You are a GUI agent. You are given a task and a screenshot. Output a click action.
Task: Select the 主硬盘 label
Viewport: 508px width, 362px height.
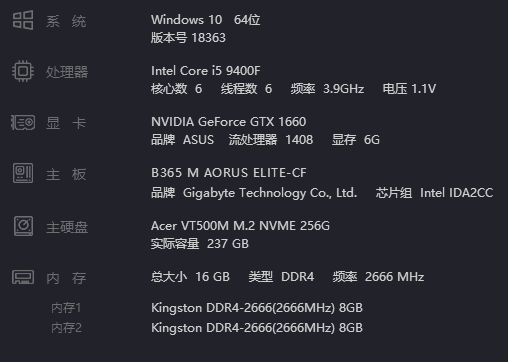(67, 227)
